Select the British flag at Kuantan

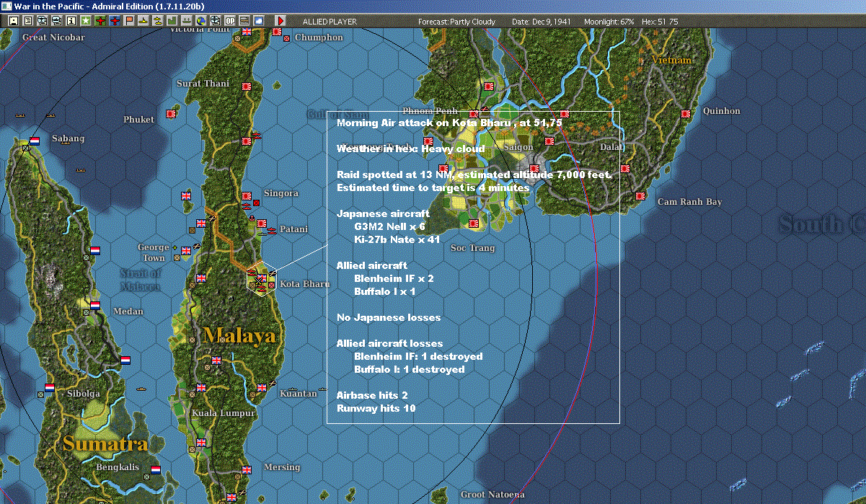(x=262, y=388)
